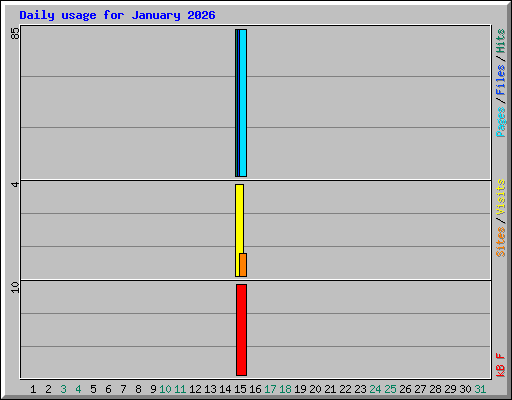Click day label 14 on the x-axis

[x=225, y=389]
